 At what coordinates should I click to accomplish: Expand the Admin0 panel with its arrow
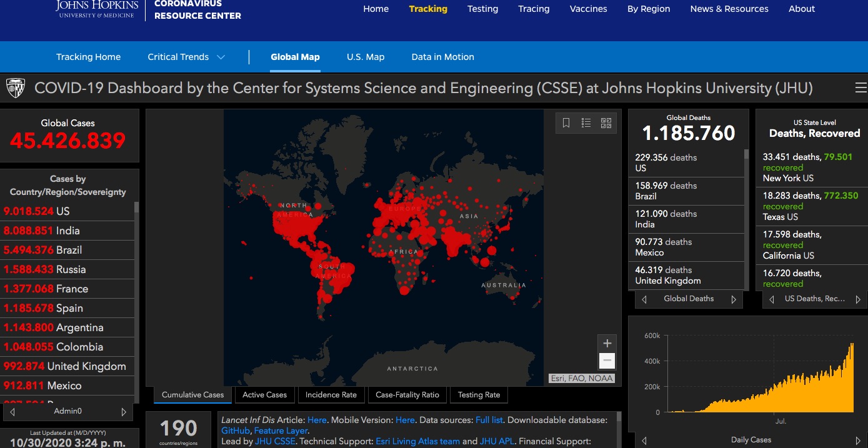(x=124, y=411)
